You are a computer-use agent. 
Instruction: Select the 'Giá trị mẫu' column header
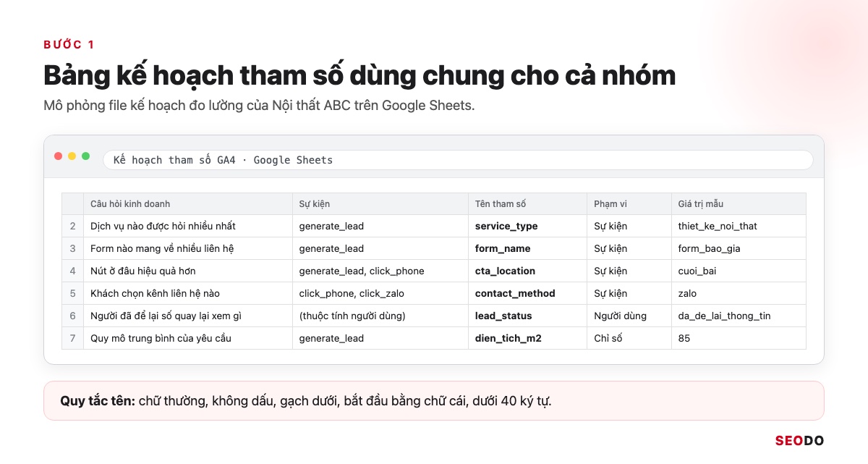[739, 204]
